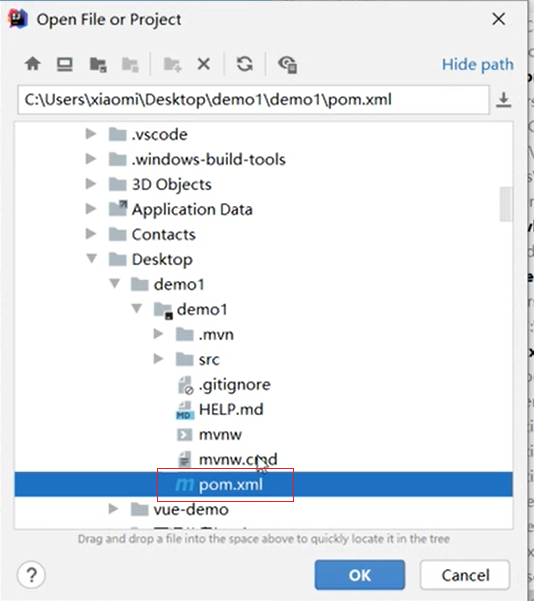Expand the src folder
The width and height of the screenshot is (534, 601).
coord(158,359)
